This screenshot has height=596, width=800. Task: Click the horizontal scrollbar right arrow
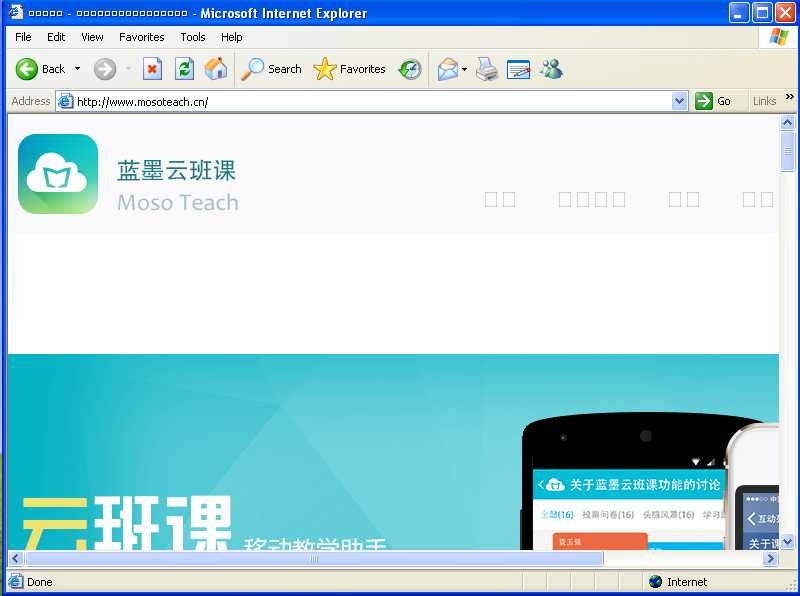[770, 558]
